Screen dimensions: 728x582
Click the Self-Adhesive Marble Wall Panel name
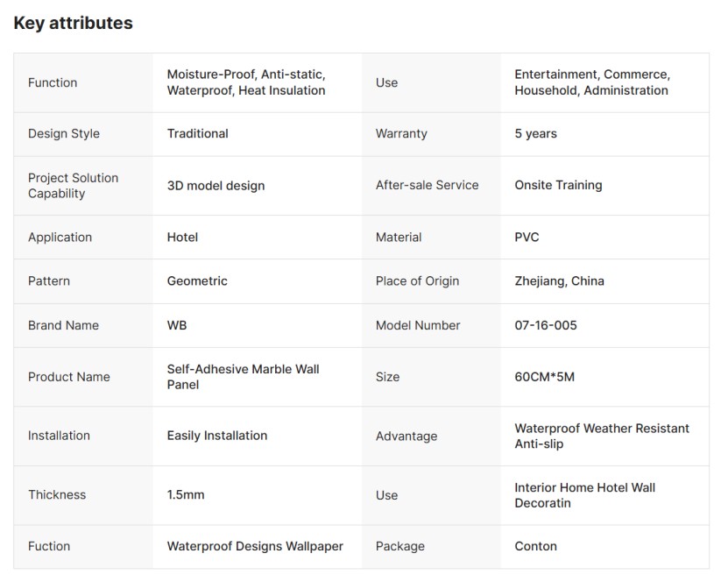[x=243, y=377]
